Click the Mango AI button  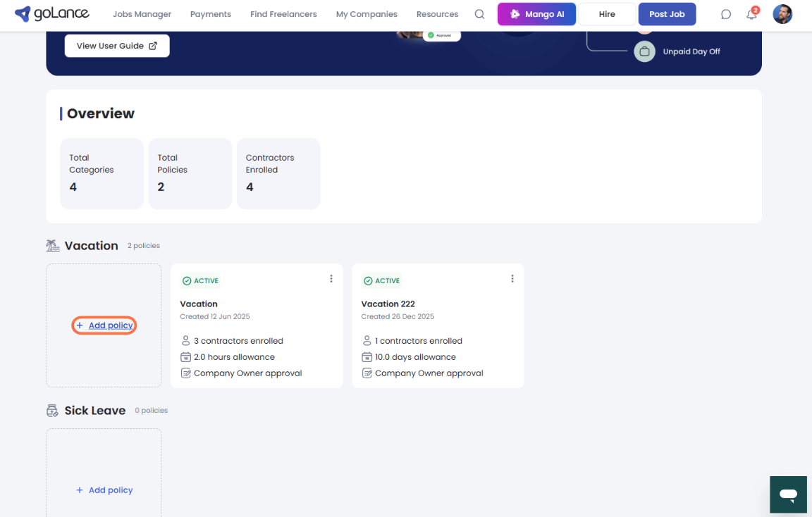pyautogui.click(x=537, y=14)
